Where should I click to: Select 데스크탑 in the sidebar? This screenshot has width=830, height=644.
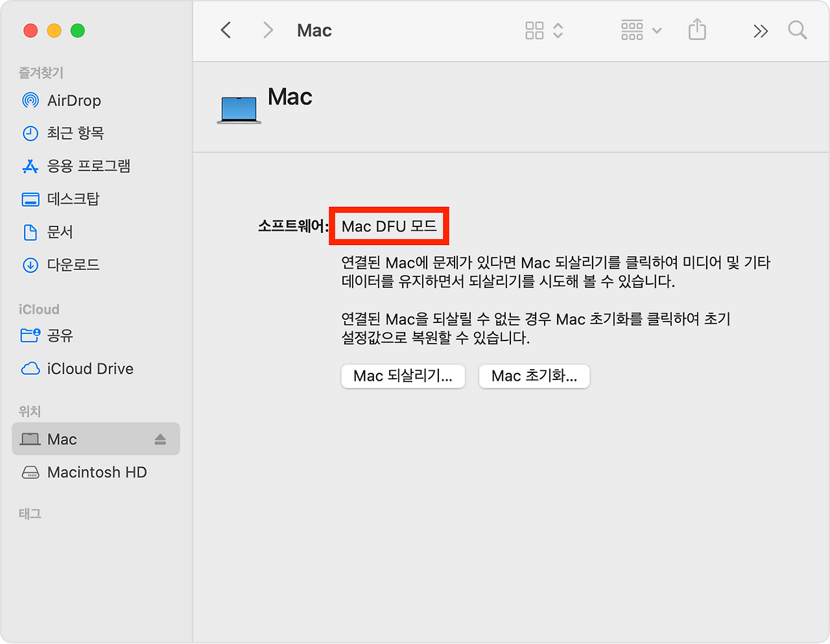coord(96,199)
